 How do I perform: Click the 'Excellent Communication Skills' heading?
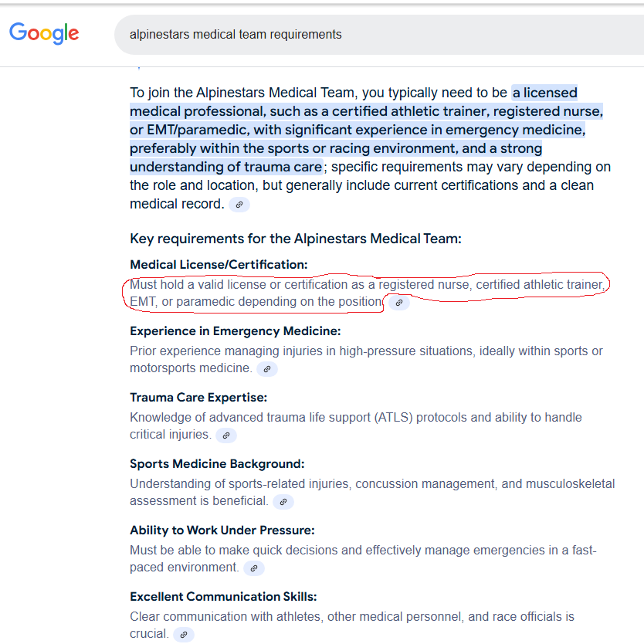(x=223, y=597)
